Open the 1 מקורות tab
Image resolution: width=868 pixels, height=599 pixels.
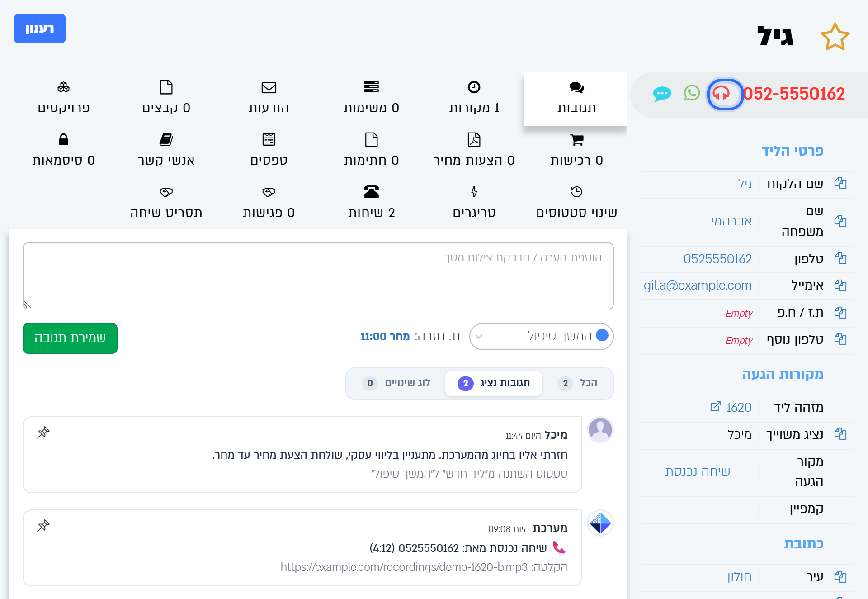click(474, 99)
